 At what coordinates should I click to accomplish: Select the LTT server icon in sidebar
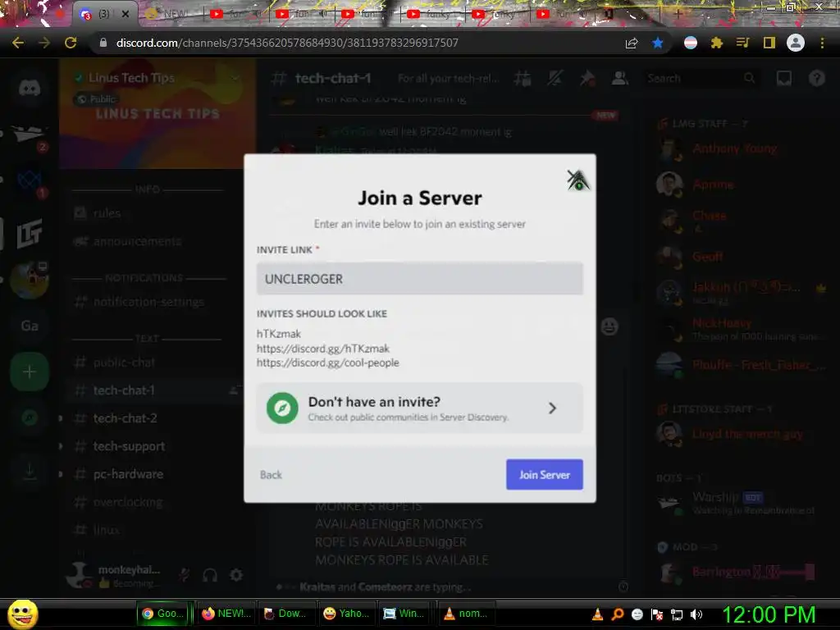(x=30, y=233)
